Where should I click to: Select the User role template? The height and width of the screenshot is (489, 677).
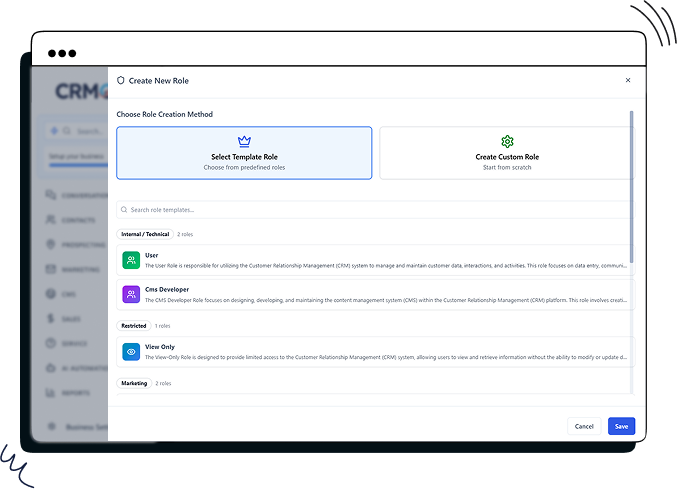(375, 260)
